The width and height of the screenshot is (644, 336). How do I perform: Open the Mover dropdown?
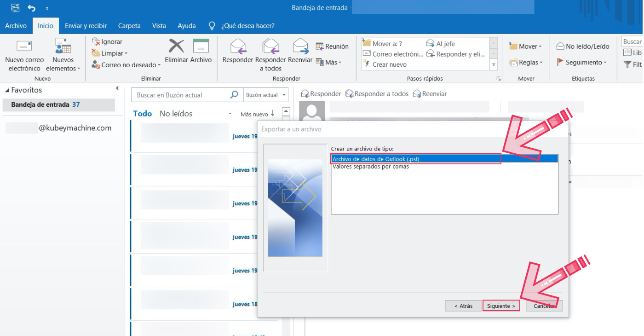tap(526, 46)
